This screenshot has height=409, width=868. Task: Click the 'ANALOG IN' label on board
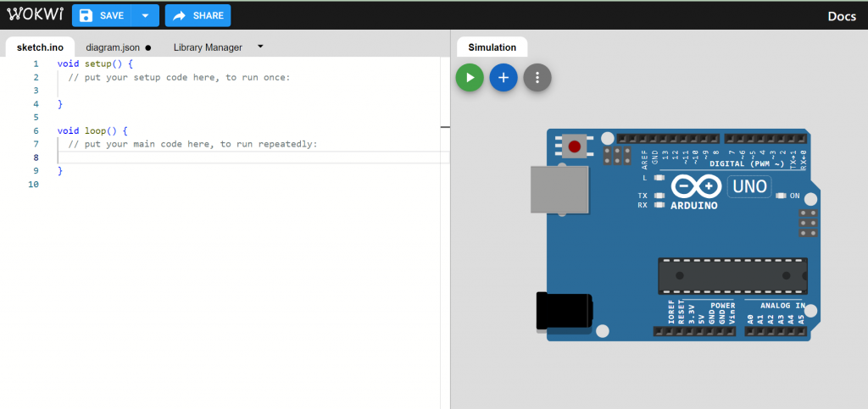tap(782, 305)
